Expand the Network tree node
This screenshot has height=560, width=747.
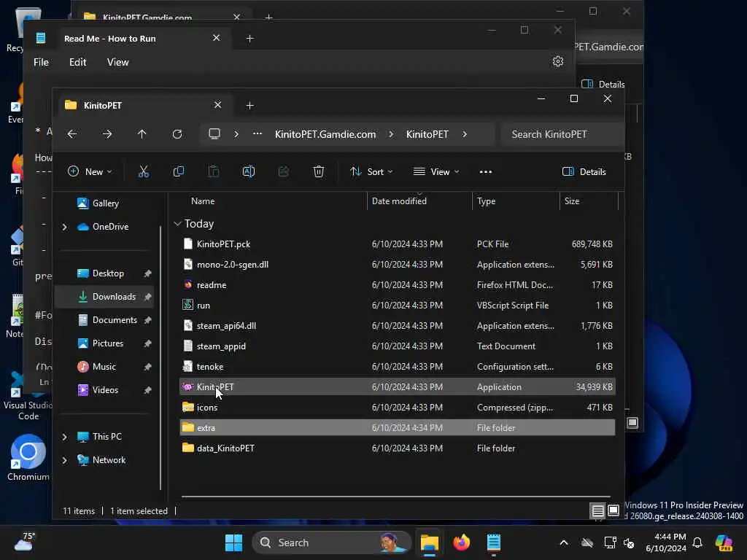tap(64, 460)
